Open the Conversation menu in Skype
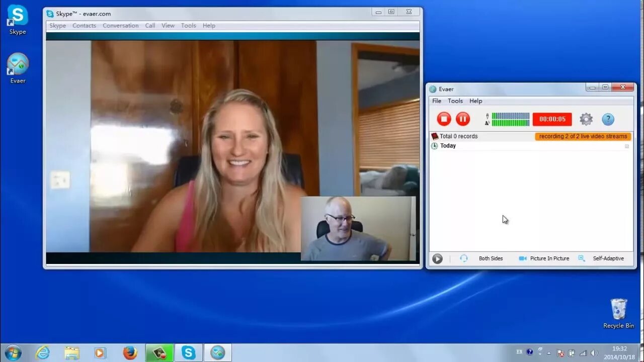The width and height of the screenshot is (644, 362). click(x=121, y=26)
